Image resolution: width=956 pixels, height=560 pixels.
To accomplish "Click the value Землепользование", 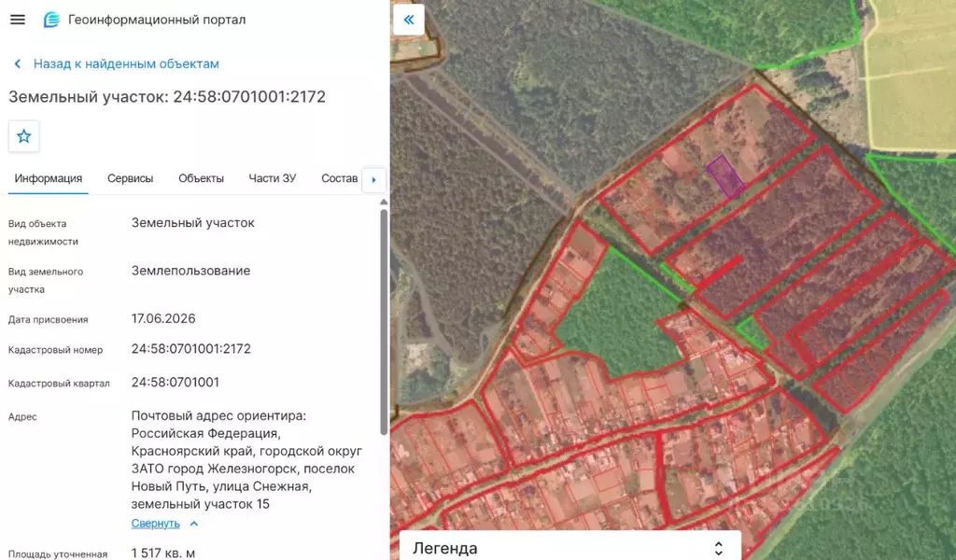I will pyautogui.click(x=190, y=271).
